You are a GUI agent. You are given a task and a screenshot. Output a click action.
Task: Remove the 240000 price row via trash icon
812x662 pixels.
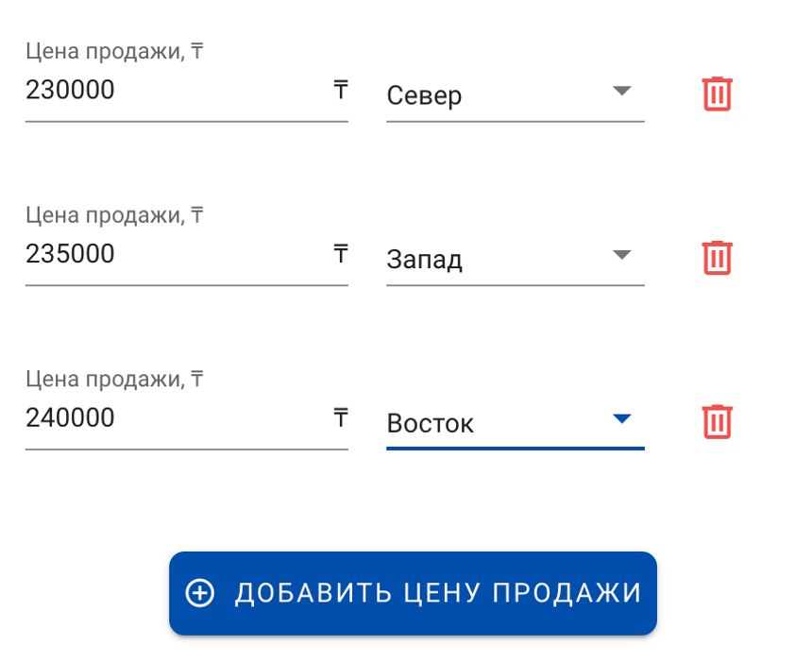coord(718,421)
